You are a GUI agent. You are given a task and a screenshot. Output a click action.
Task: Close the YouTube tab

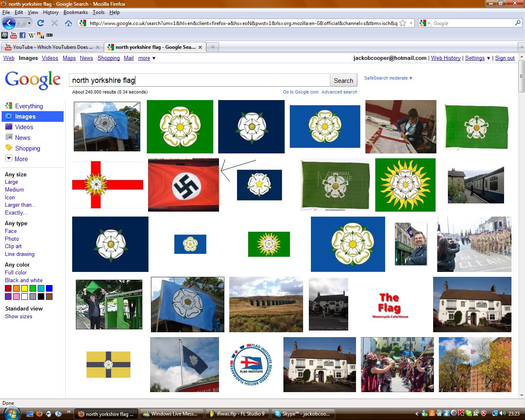98,47
